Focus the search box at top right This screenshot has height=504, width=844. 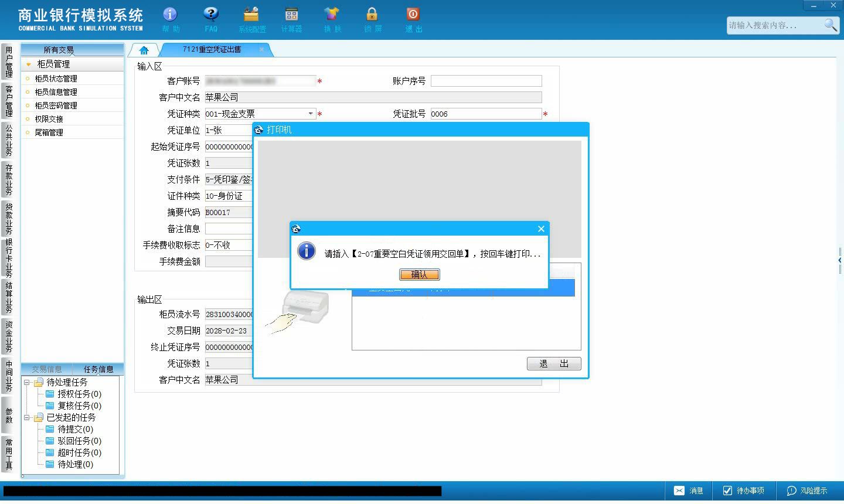[x=775, y=25]
